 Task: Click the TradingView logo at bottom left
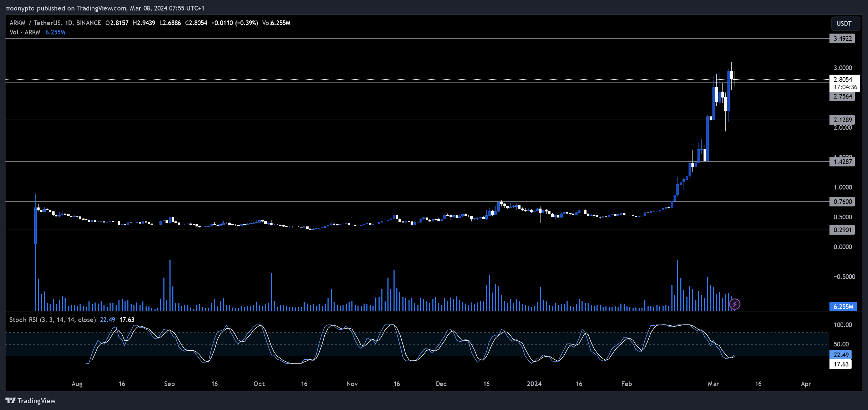(31, 401)
